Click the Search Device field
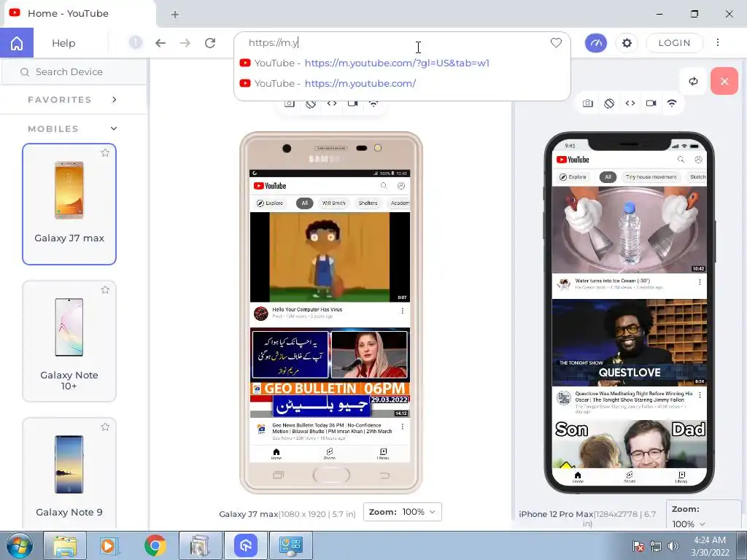This screenshot has width=747, height=560. [x=74, y=72]
